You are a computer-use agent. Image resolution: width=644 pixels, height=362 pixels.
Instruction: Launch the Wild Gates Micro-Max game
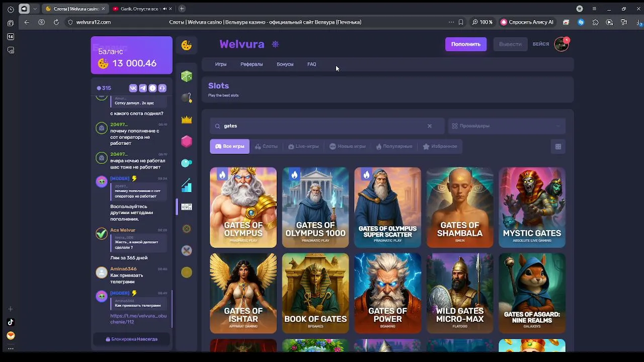(x=460, y=293)
